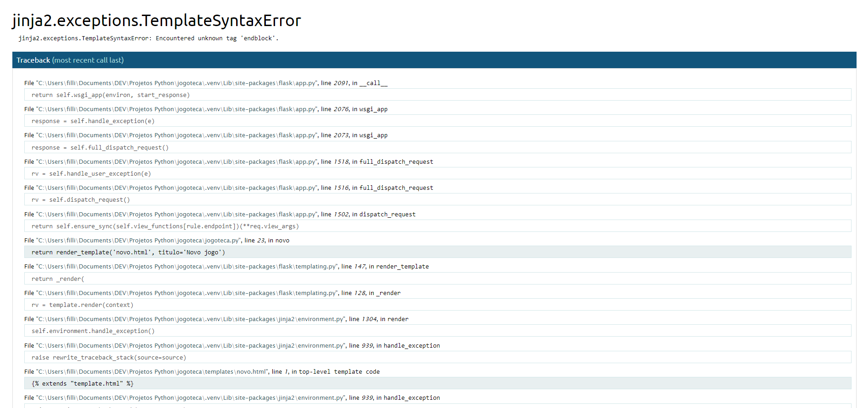868x408 pixels.
Task: Select frame header environment.py line 1304 in render
Action: 216,319
